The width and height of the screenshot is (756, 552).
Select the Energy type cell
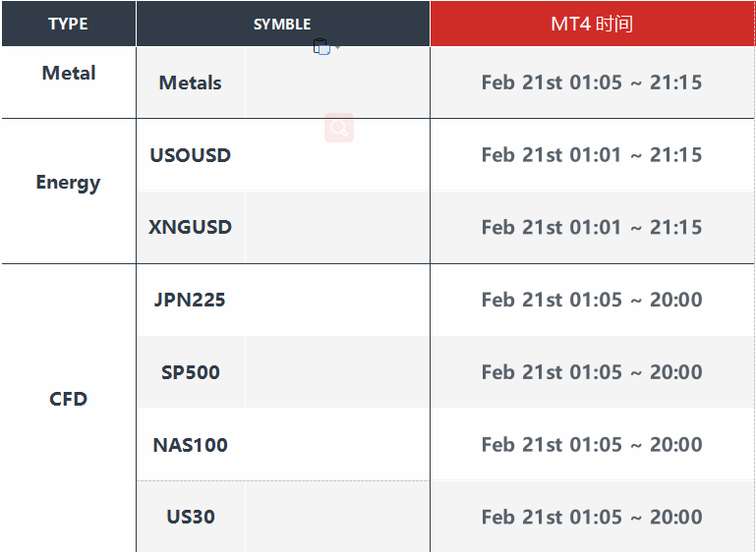pos(69,192)
